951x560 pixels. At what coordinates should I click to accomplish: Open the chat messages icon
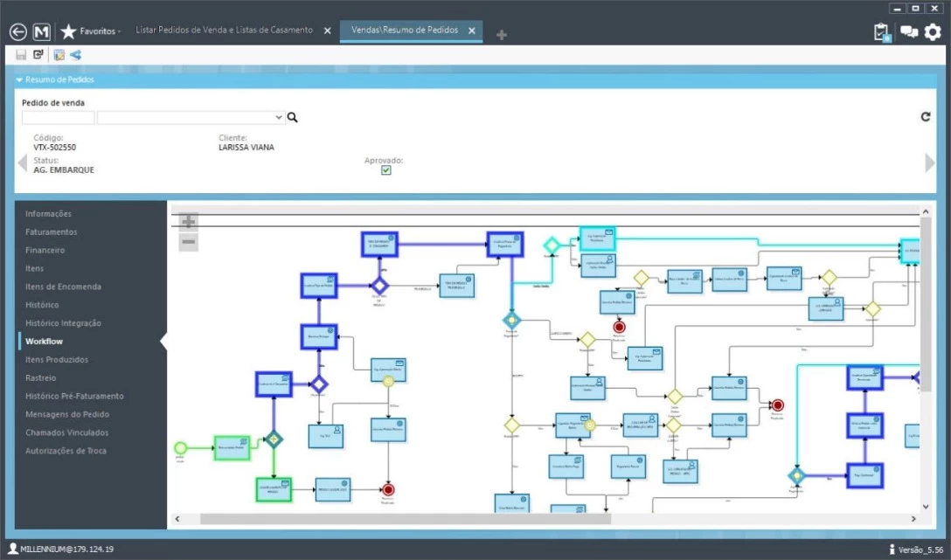coord(909,32)
